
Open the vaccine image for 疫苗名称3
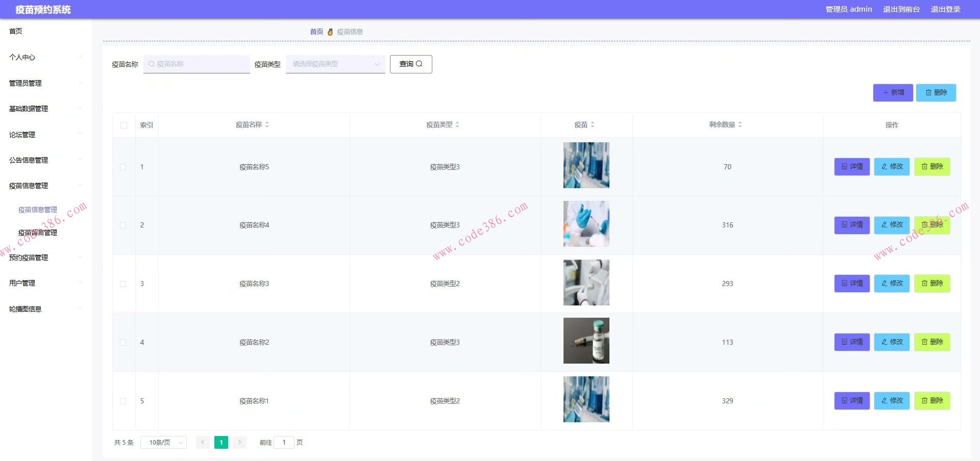586,283
